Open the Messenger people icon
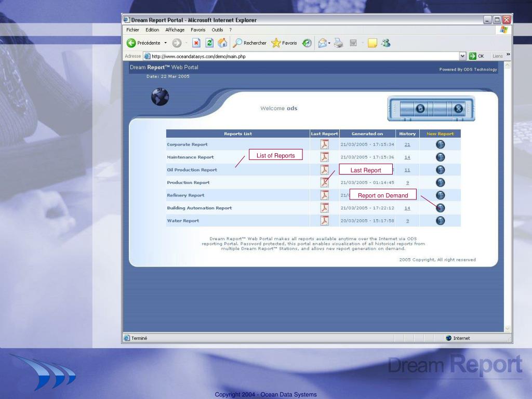Viewport: 532px width, 399px height. [x=386, y=43]
